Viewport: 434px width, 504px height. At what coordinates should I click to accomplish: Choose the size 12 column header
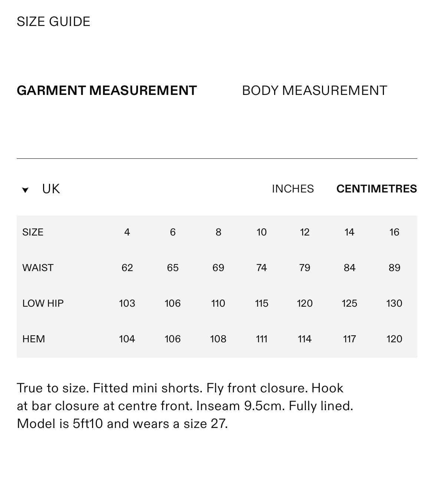(x=305, y=232)
